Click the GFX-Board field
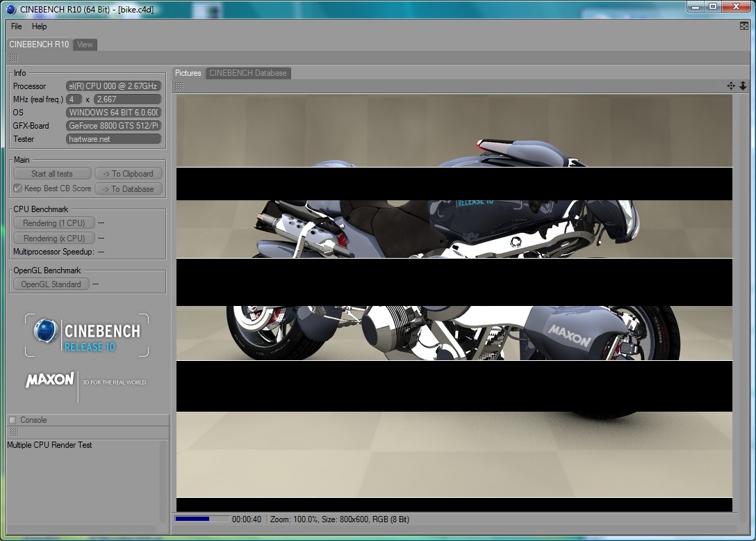 click(x=113, y=125)
